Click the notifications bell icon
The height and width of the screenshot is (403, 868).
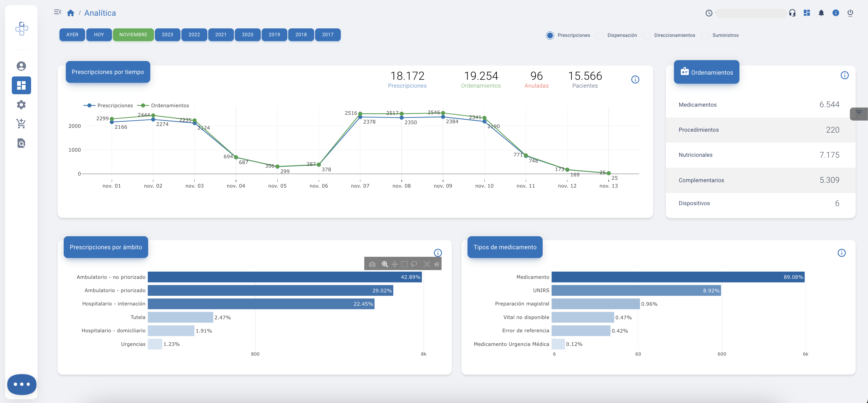tap(821, 13)
